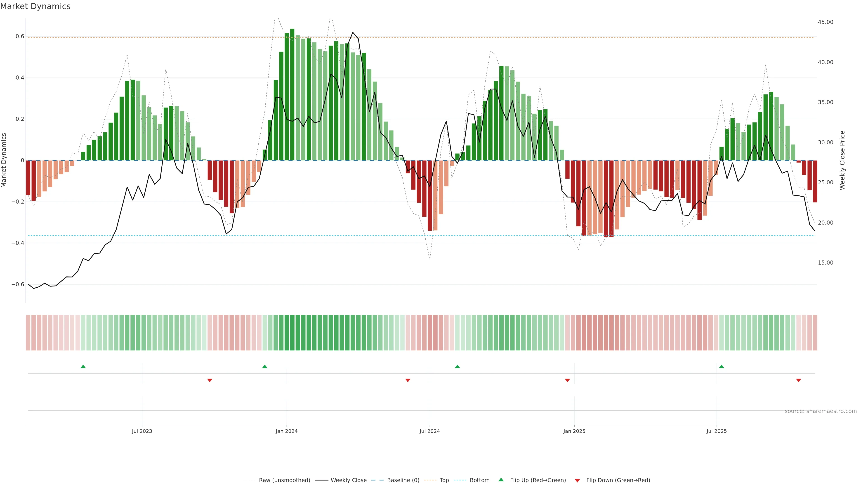The height and width of the screenshot is (488, 868).
Task: Click the last red flip-down triangle marker
Action: coord(798,380)
